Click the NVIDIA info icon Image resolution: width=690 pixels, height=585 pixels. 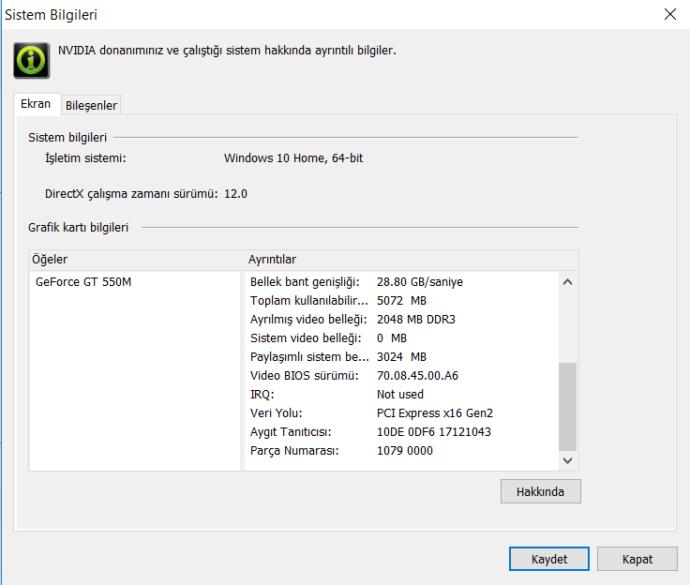point(31,60)
